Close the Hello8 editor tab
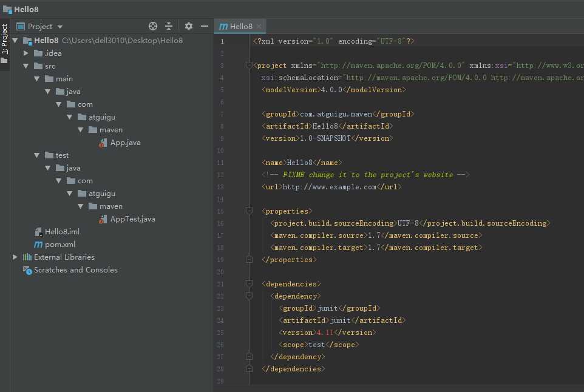The width and height of the screenshot is (584, 392). pyautogui.click(x=259, y=27)
